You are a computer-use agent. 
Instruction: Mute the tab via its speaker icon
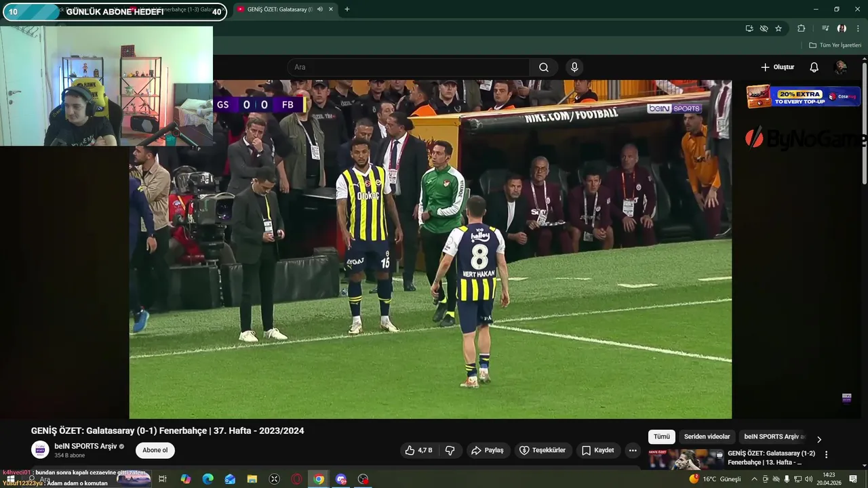pyautogui.click(x=320, y=9)
